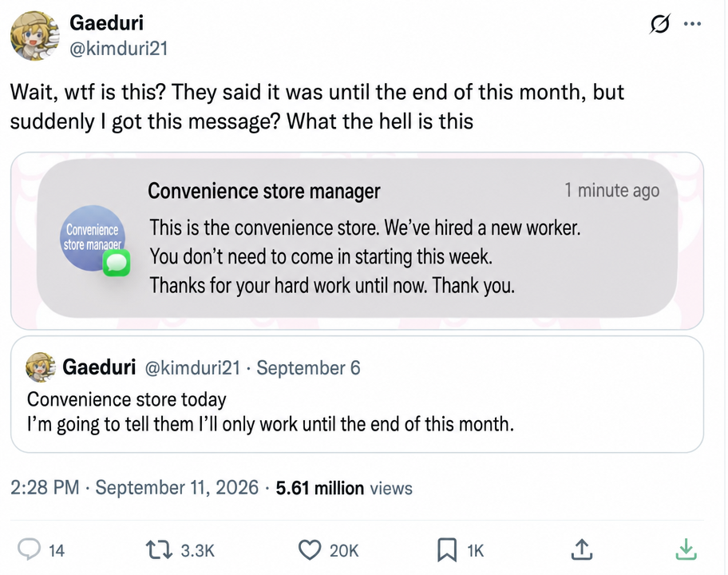
Task: Click the September 6 date in quoted tweet
Action: pyautogui.click(x=308, y=368)
